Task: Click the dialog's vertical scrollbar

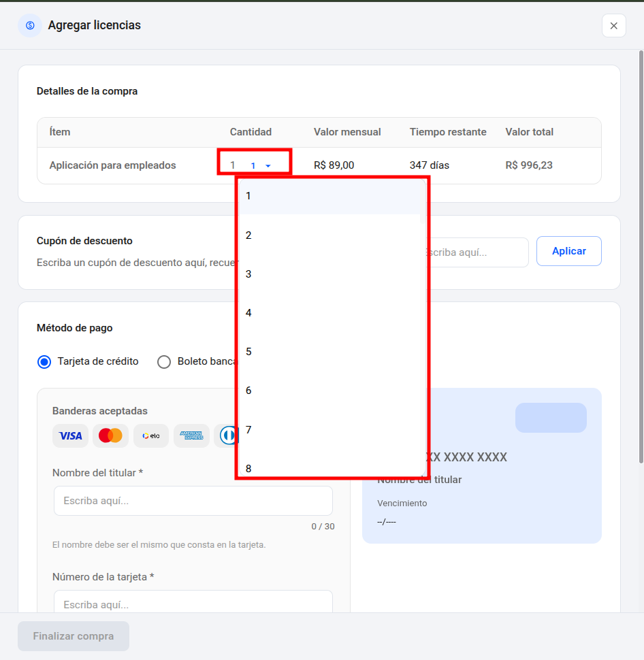Action: point(641,257)
